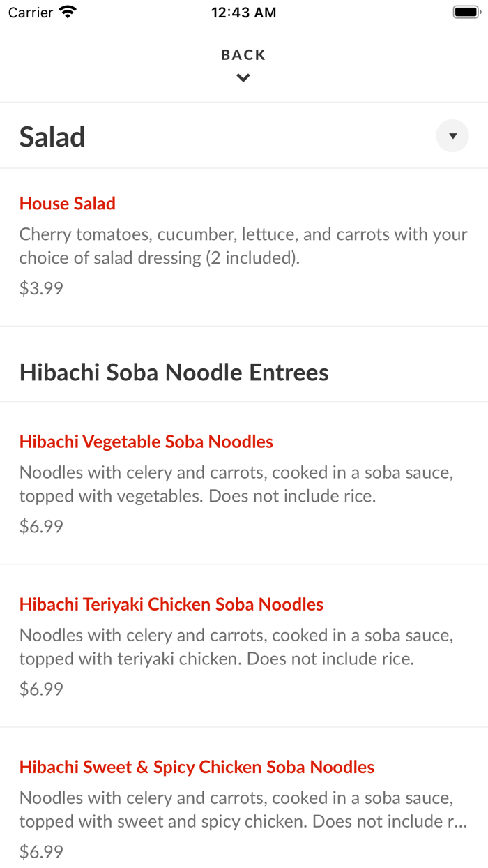Choose Hibachi Sweet & Spicy Chicken Soba Noodles
The image size is (488, 868).
197,766
